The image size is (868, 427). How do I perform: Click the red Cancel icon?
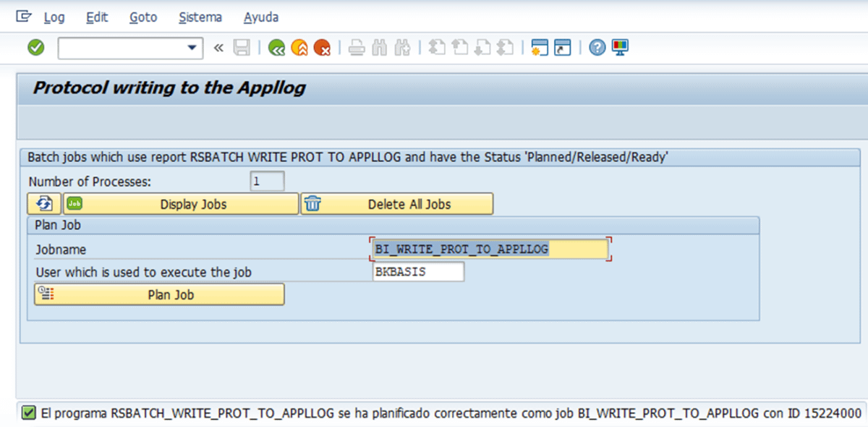point(322,48)
